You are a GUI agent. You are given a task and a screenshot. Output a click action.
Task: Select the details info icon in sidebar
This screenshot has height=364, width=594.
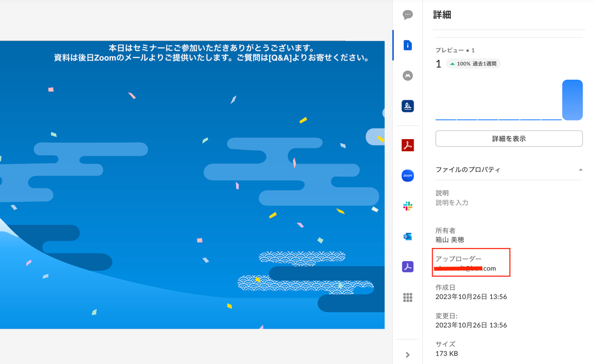pos(408,45)
